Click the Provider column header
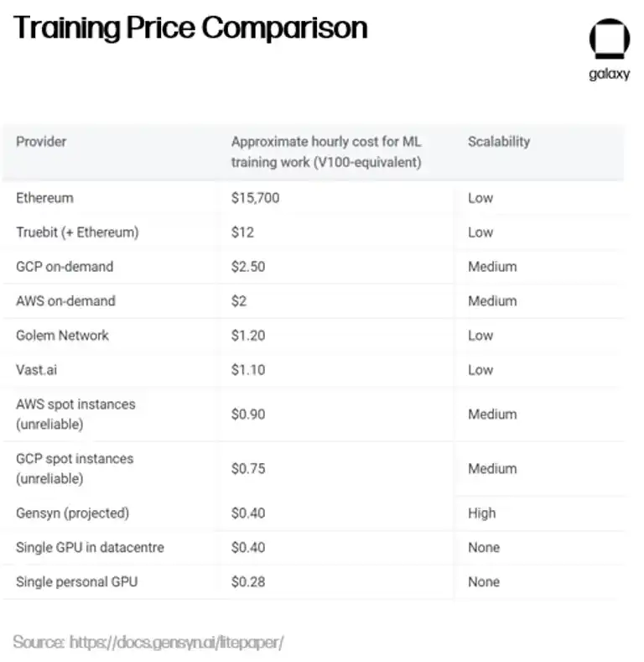Screen dimensions: 644x662 tap(41, 141)
